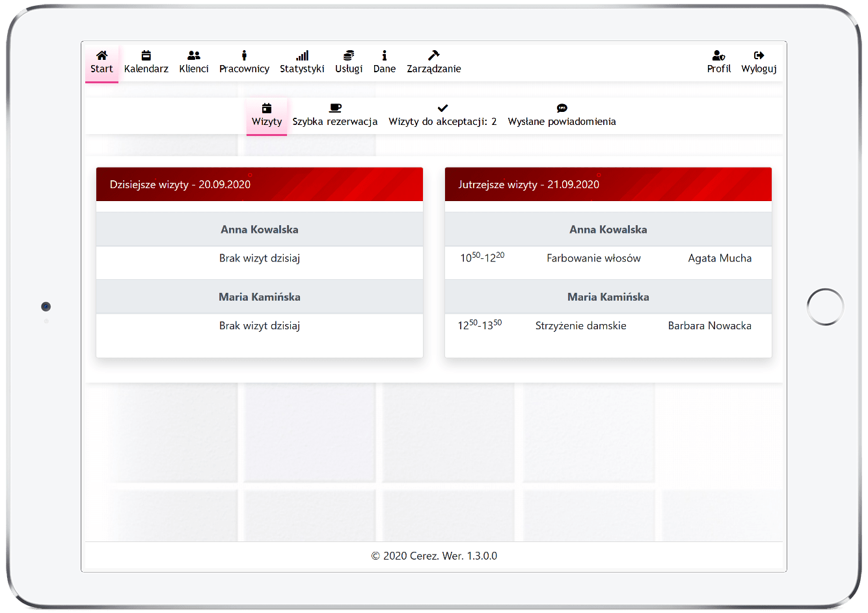868x613 pixels.
Task: Open Statystyki bar chart icon
Action: click(x=302, y=56)
